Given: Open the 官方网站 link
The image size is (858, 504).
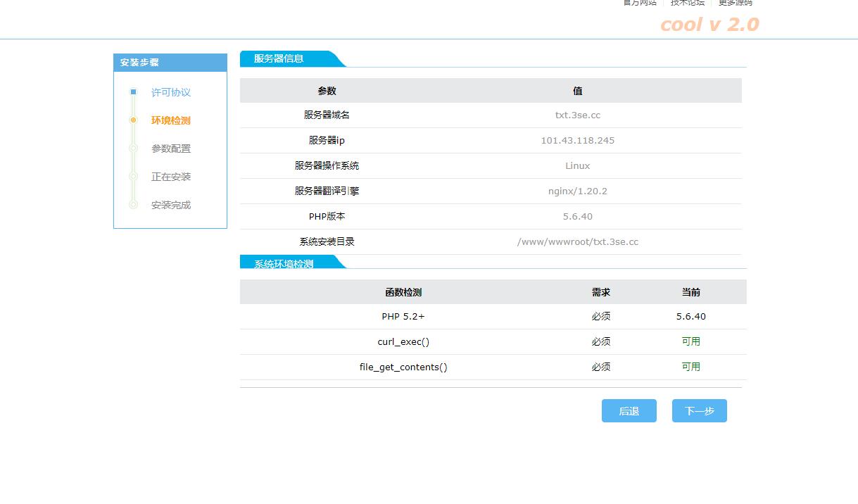Looking at the screenshot, I should (639, 3).
